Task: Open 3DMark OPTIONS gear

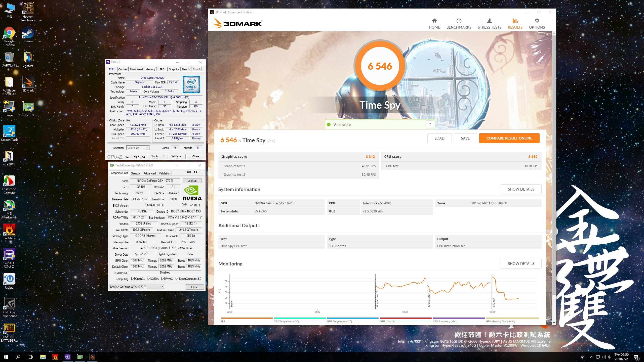Action: 537,21
